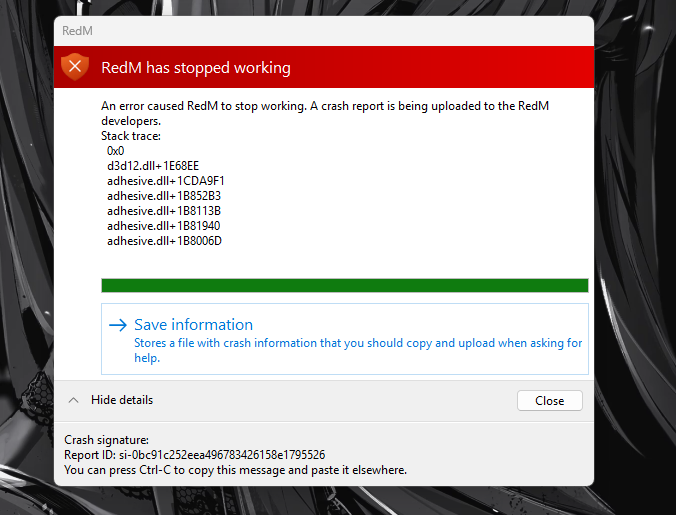Click the Report ID text line
Viewport: 676px width, 515px height.
(x=194, y=455)
